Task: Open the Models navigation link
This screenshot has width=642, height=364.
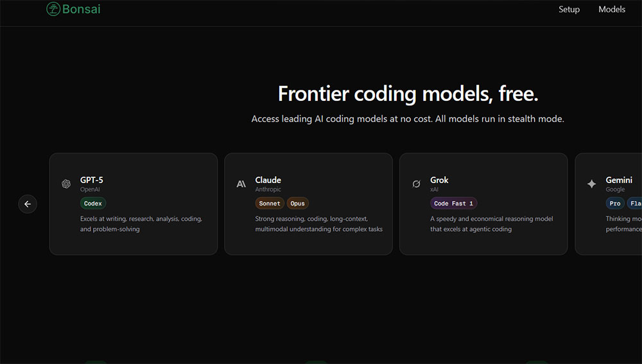Action: click(x=612, y=10)
